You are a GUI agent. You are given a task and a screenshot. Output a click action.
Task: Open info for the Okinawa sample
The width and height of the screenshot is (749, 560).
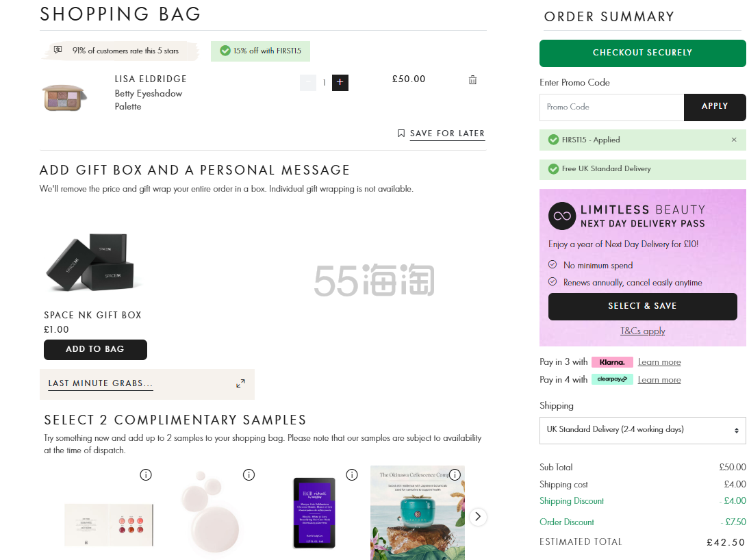click(x=455, y=474)
